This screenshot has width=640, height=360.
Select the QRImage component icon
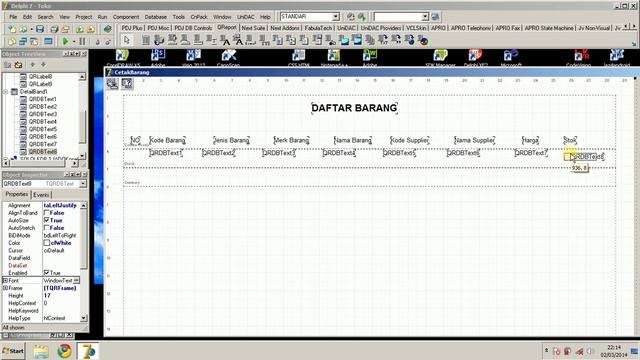pyautogui.click(x=344, y=40)
